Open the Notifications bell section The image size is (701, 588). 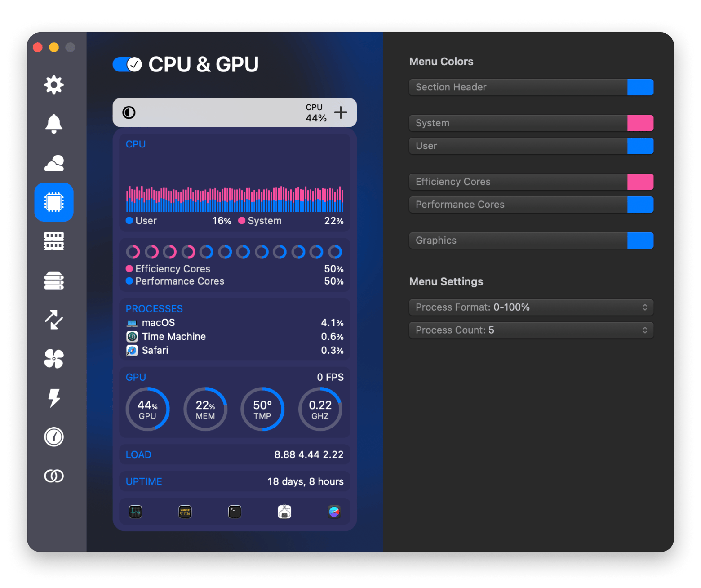point(54,124)
